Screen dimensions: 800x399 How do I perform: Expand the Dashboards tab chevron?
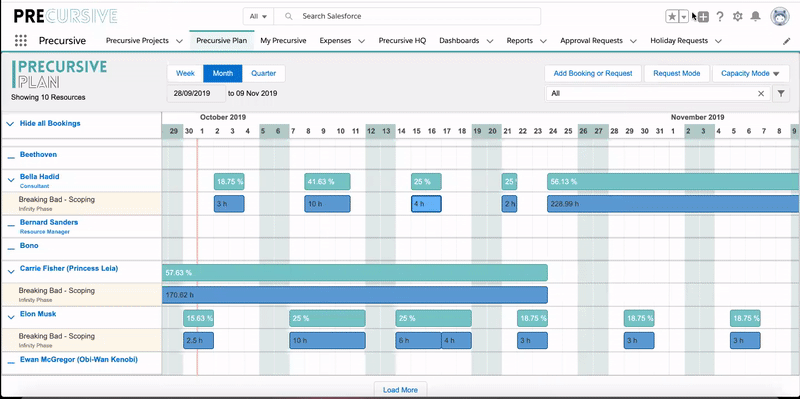pos(490,41)
